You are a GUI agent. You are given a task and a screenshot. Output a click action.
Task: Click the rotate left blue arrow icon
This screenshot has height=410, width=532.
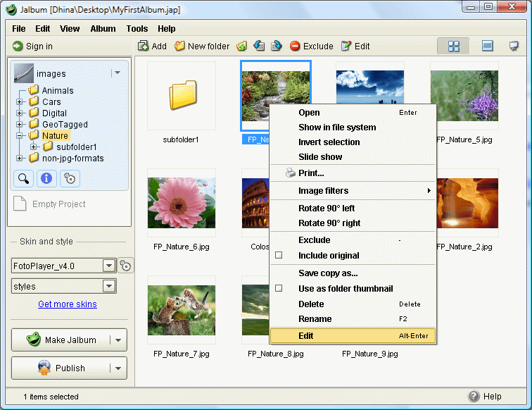(x=259, y=46)
